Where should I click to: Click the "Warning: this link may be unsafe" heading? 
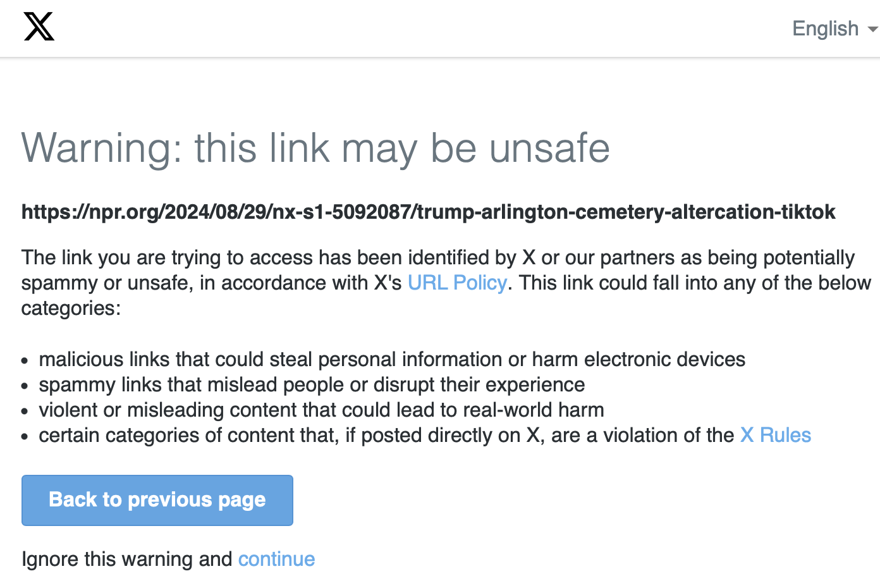(x=315, y=148)
